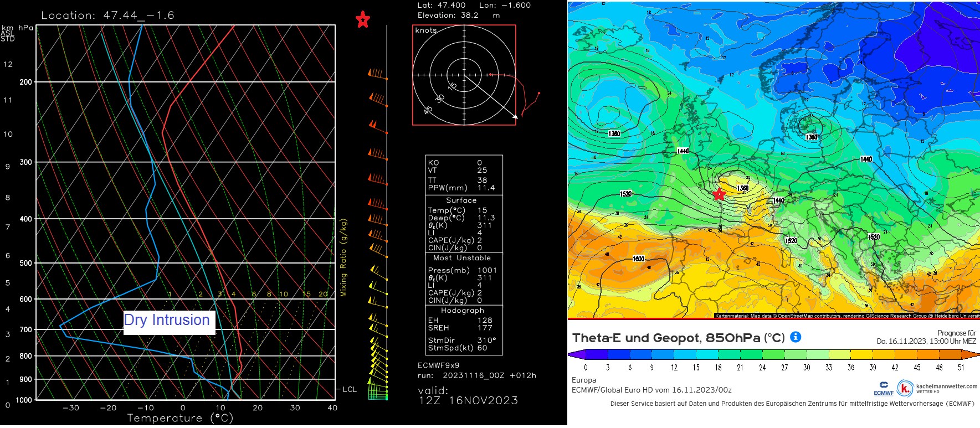Click the 1600 contour label on the map
Screen dimensions: 980x428
tap(638, 259)
